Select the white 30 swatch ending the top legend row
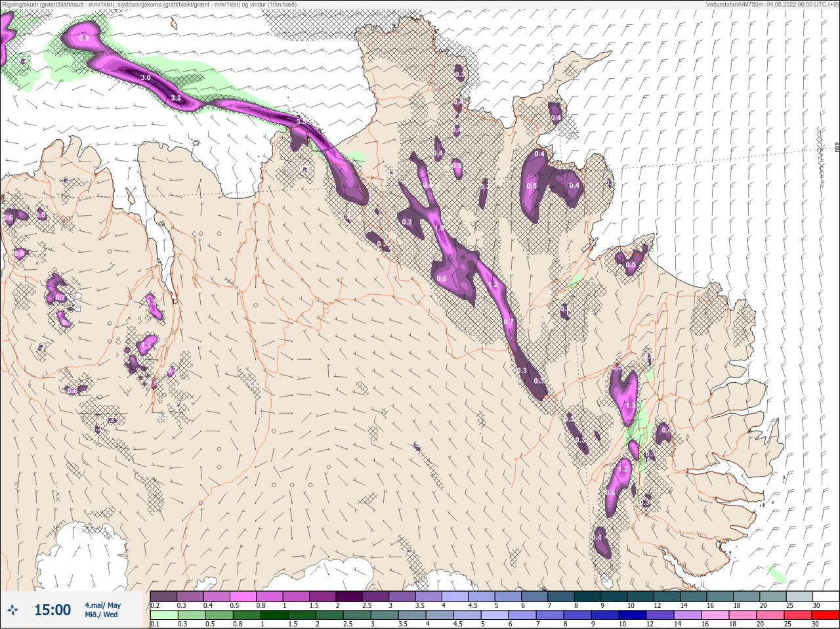840x629 pixels. tap(826, 596)
